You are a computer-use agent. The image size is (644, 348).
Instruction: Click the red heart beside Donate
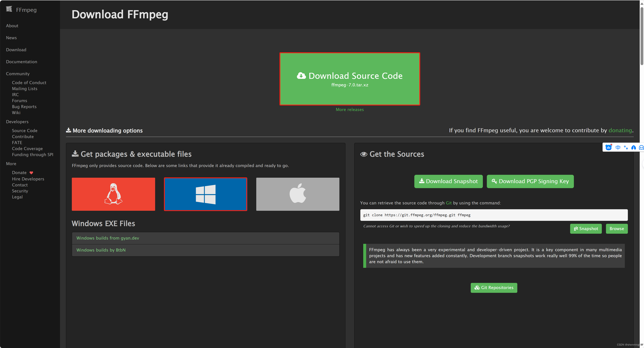click(31, 173)
